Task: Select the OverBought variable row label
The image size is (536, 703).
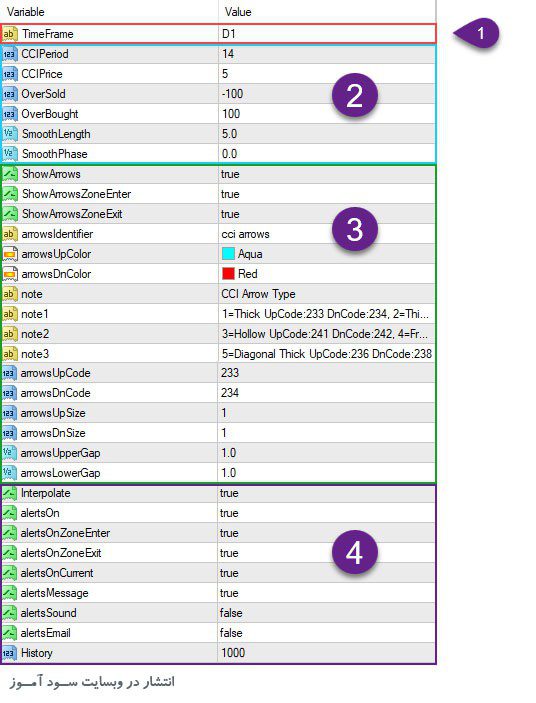Action: point(50,114)
